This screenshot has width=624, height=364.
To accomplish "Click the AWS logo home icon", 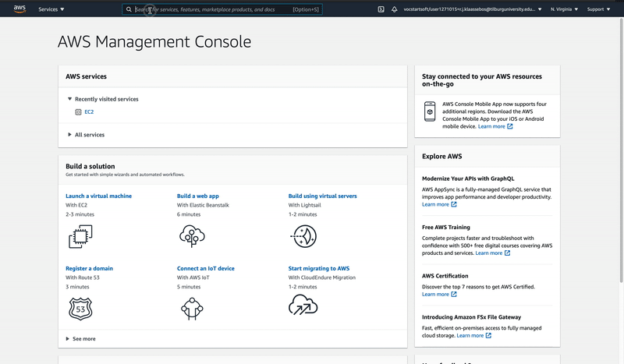I will (x=19, y=9).
